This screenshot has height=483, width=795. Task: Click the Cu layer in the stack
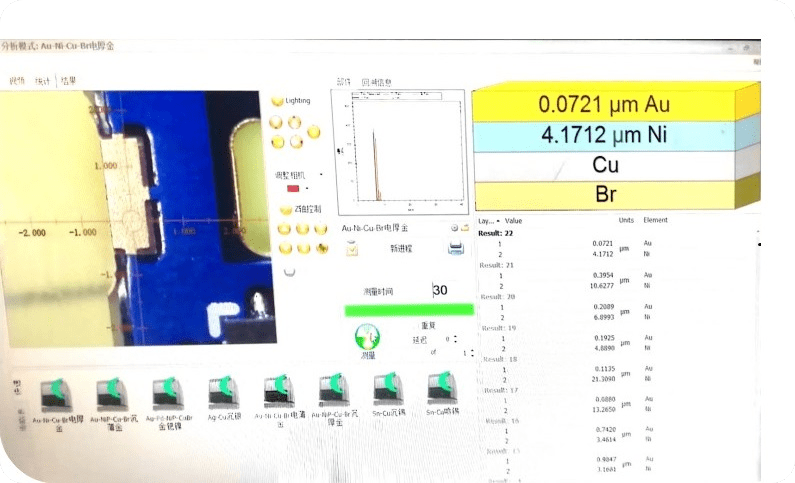(x=604, y=165)
